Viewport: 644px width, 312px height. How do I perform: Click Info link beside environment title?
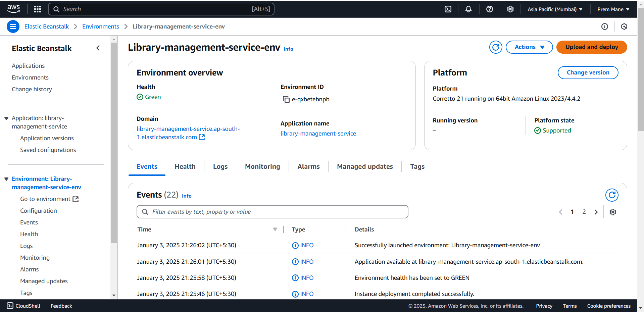288,49
